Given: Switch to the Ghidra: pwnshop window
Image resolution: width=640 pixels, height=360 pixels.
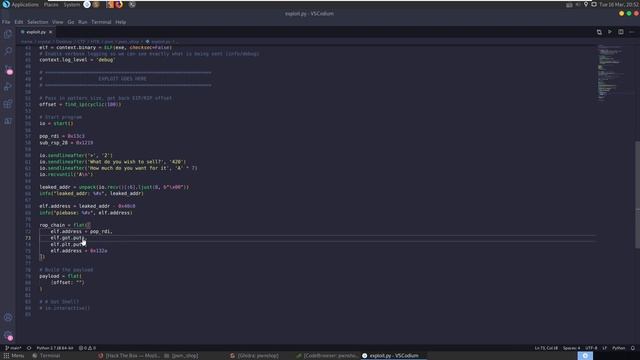Looking at the screenshot, I should click(254, 356).
